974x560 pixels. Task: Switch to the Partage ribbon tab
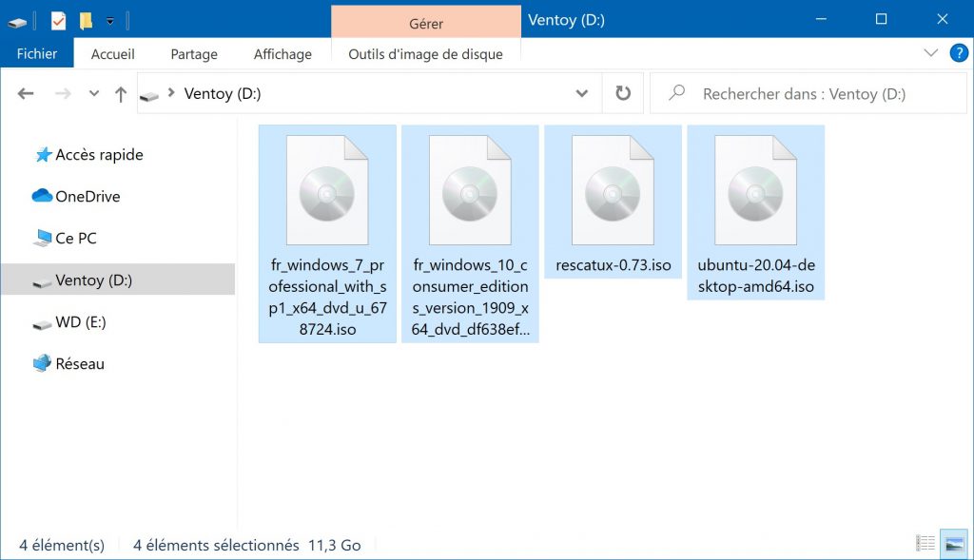pyautogui.click(x=194, y=54)
